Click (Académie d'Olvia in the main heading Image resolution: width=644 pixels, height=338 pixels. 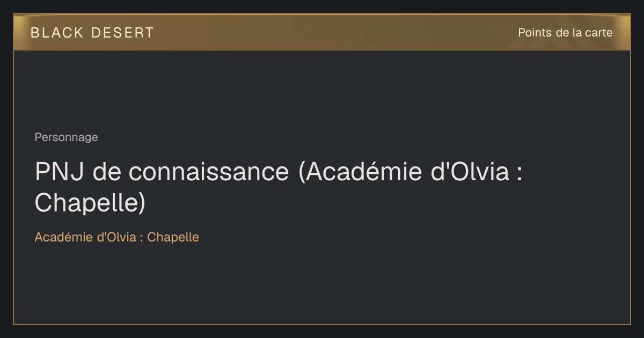pos(403,172)
